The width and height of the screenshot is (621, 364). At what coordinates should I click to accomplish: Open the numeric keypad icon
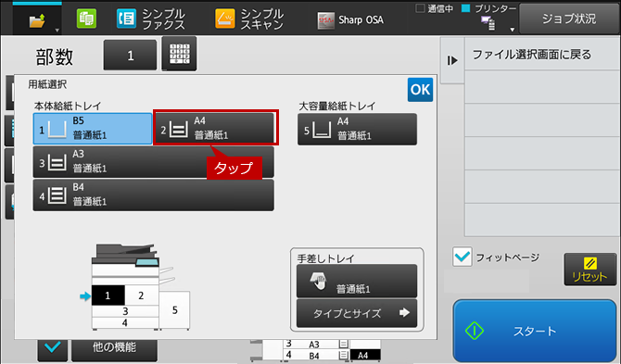pos(179,54)
